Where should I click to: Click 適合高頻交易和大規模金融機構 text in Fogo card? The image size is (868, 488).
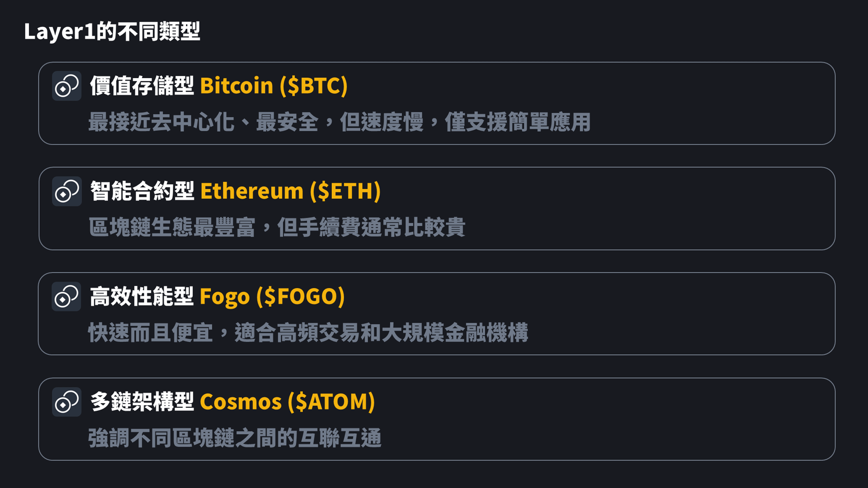pos(381,333)
